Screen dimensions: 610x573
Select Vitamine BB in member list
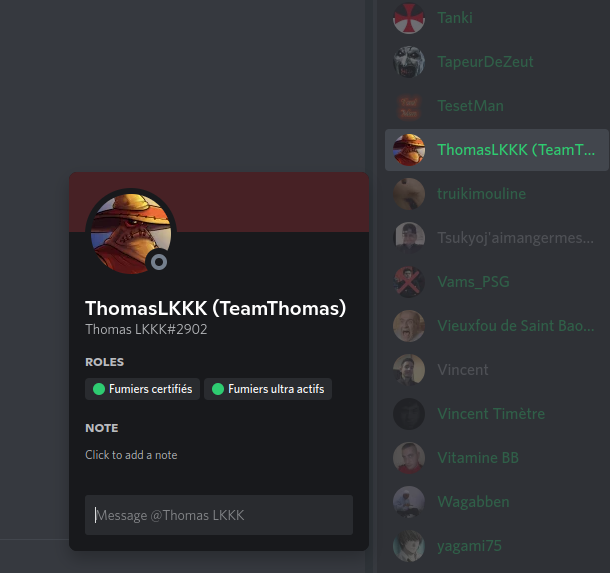coord(497,458)
